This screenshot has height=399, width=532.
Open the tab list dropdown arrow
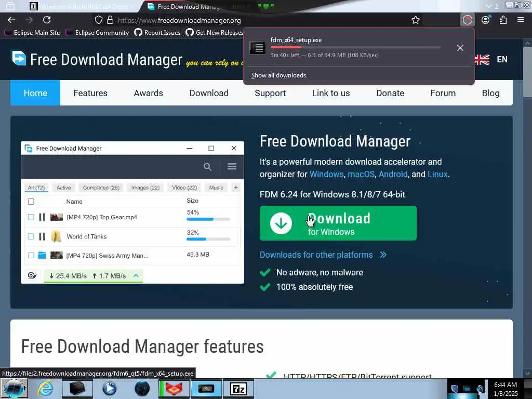click(488, 6)
